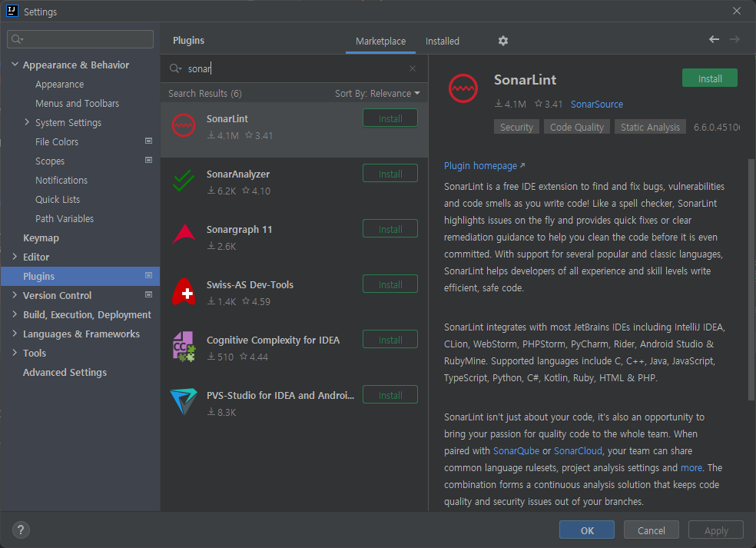Click the large SonarLint logo in details

[463, 88]
